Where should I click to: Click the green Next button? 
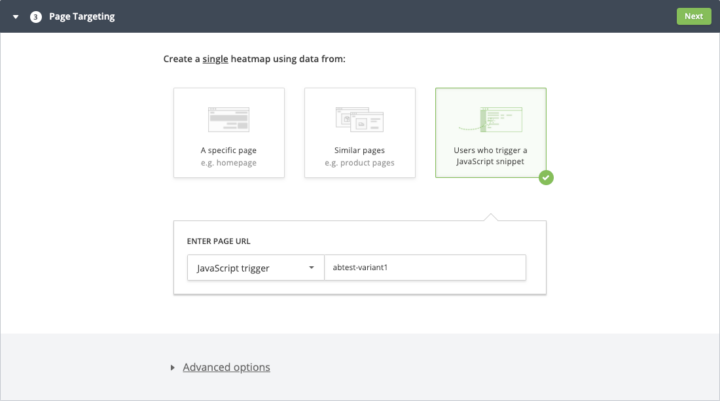[x=693, y=16]
